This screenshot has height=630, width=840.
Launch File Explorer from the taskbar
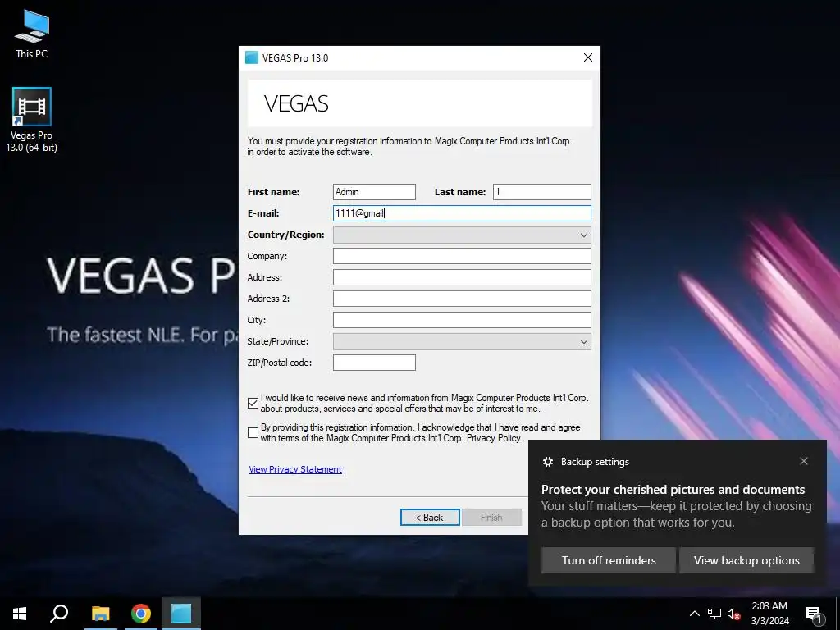click(100, 614)
